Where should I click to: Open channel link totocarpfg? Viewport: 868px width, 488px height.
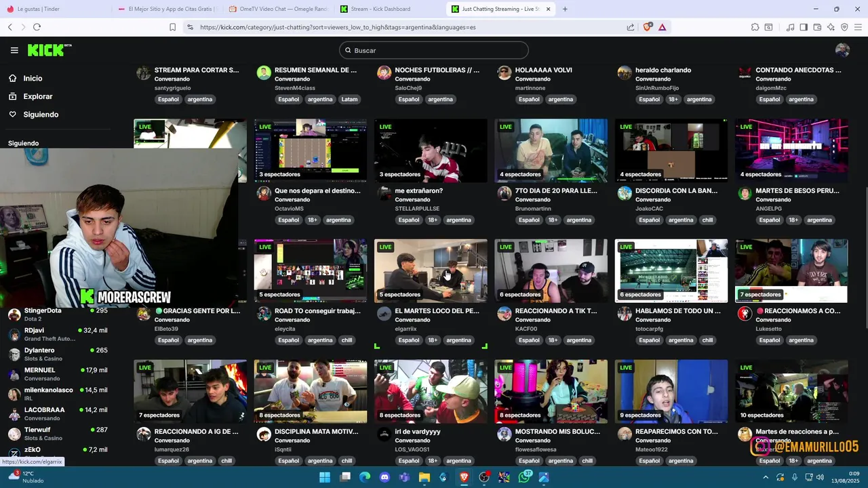click(x=649, y=329)
